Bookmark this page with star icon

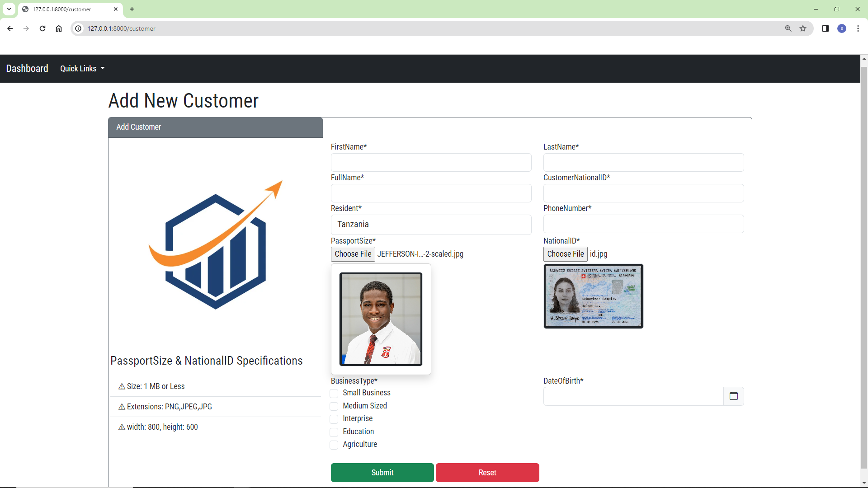[803, 28]
